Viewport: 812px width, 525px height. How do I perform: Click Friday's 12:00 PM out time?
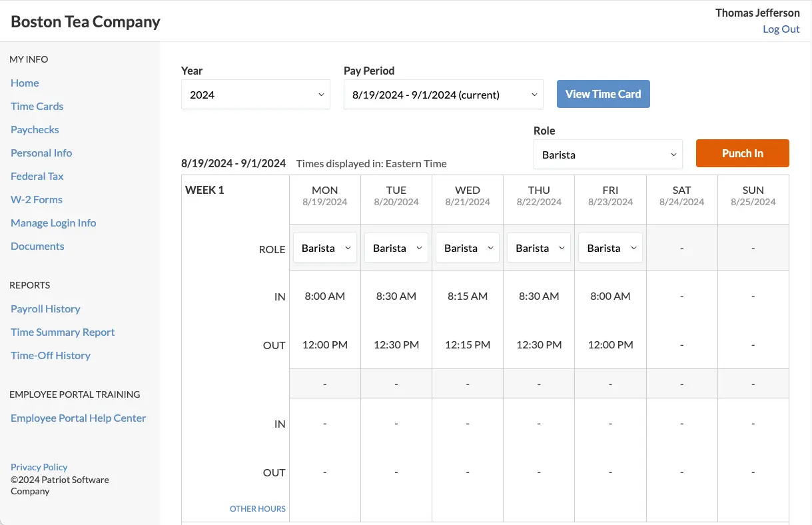point(610,345)
